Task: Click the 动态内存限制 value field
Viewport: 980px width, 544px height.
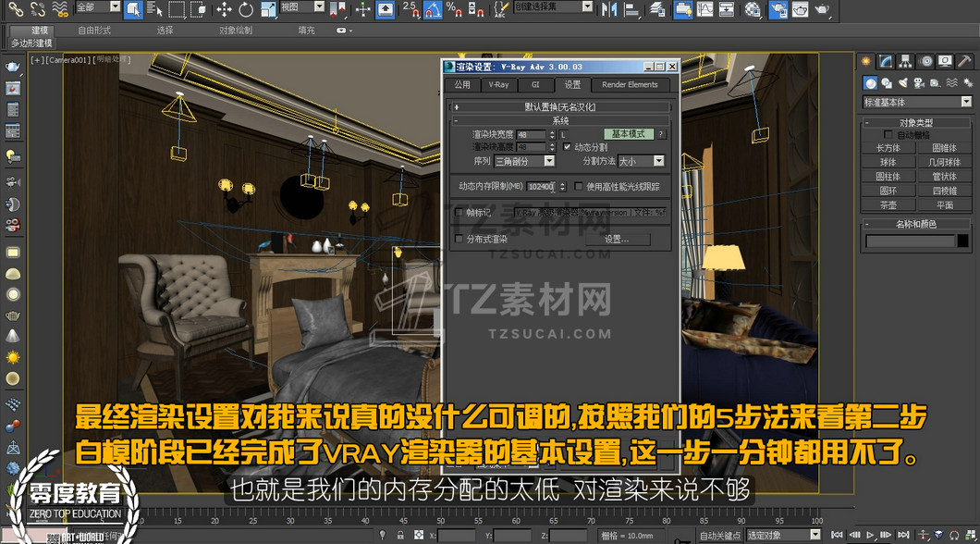Action: 541,186
